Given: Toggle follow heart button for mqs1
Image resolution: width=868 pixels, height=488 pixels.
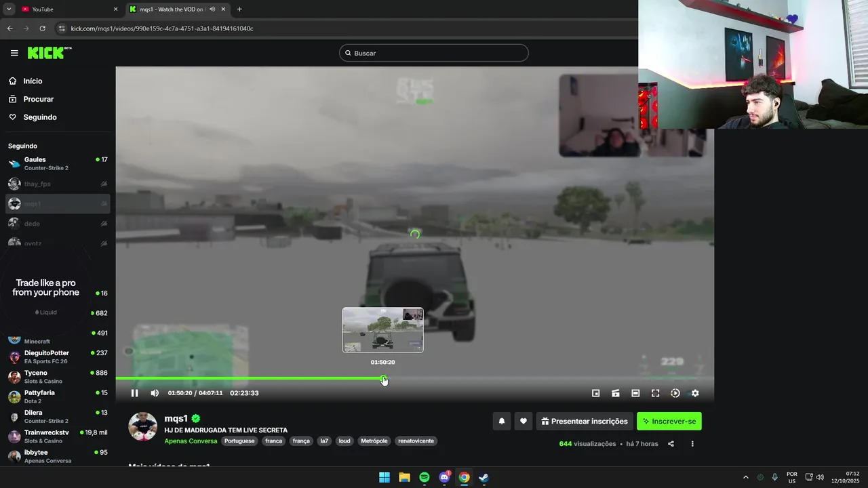Looking at the screenshot, I should [x=523, y=421].
